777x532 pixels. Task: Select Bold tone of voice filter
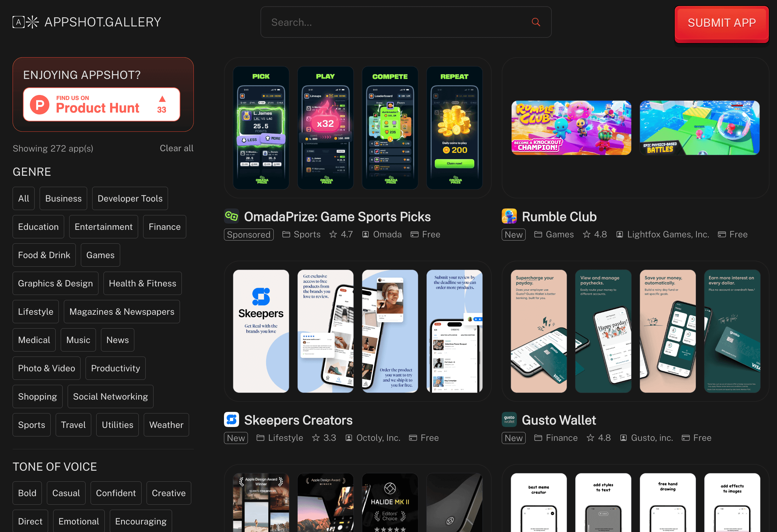(28, 492)
